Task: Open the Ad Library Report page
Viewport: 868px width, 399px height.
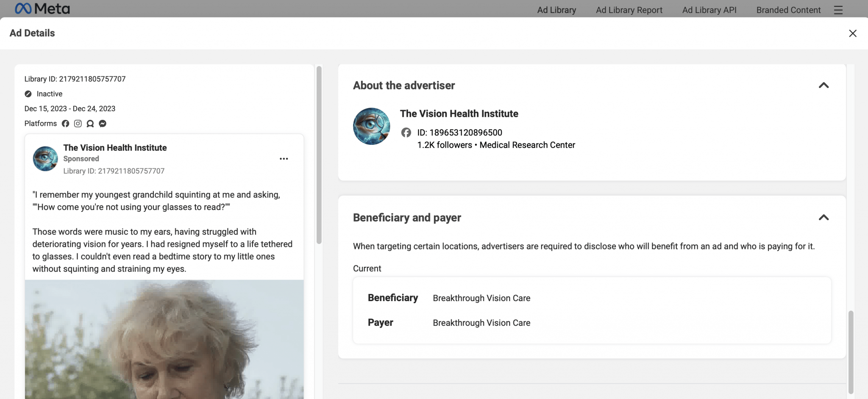Action: coord(629,10)
